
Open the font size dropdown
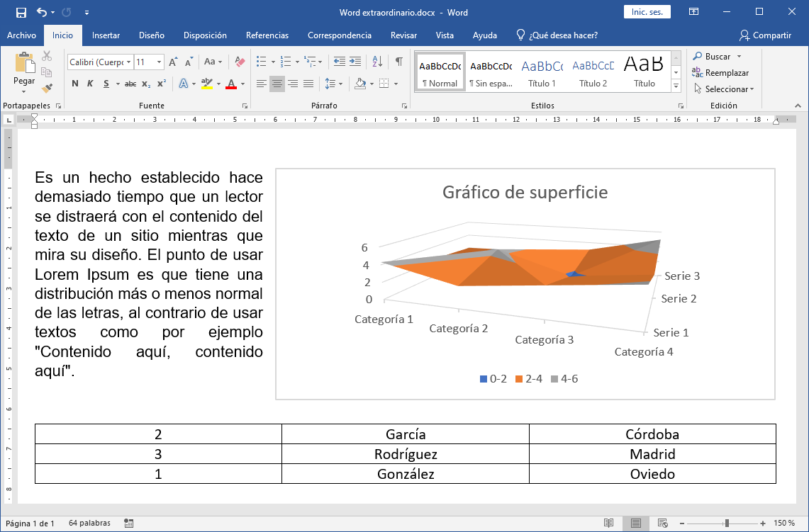click(159, 62)
